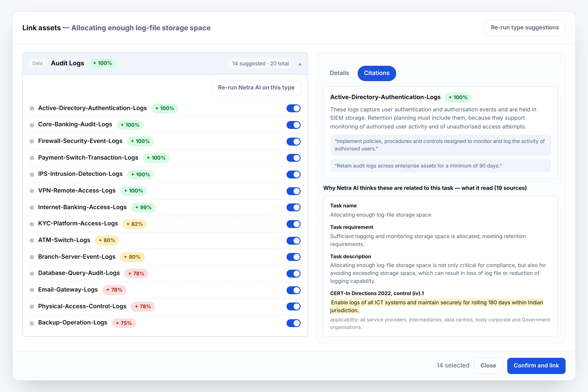Click the 100% badge in the citations card
588x392 pixels.
(x=458, y=97)
